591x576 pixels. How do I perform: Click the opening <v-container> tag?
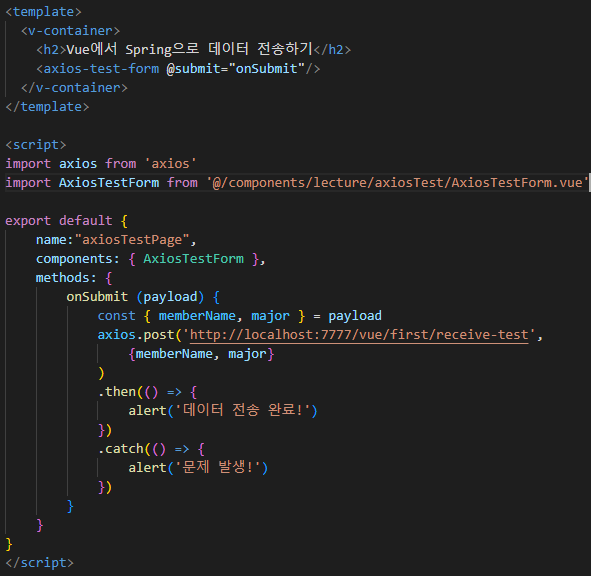pos(70,31)
